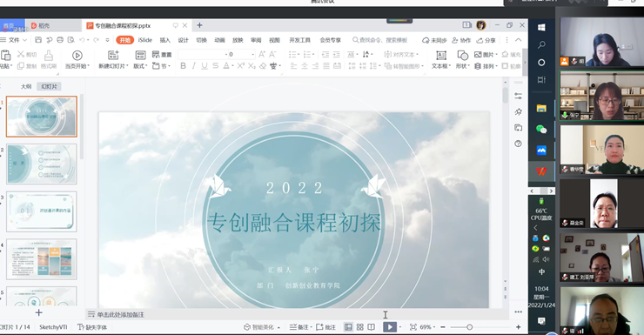Expand the font size dropdown

pos(252,54)
